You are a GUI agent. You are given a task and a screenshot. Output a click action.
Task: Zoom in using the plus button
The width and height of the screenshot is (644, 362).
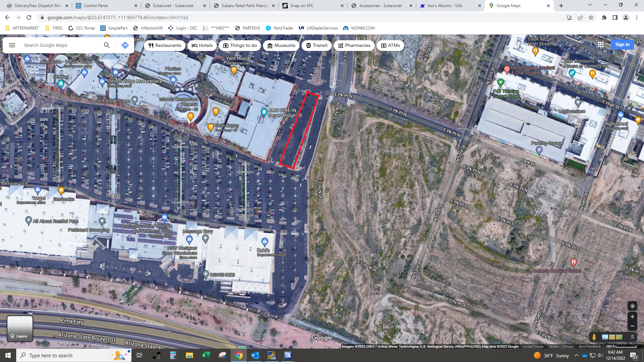coord(632,317)
